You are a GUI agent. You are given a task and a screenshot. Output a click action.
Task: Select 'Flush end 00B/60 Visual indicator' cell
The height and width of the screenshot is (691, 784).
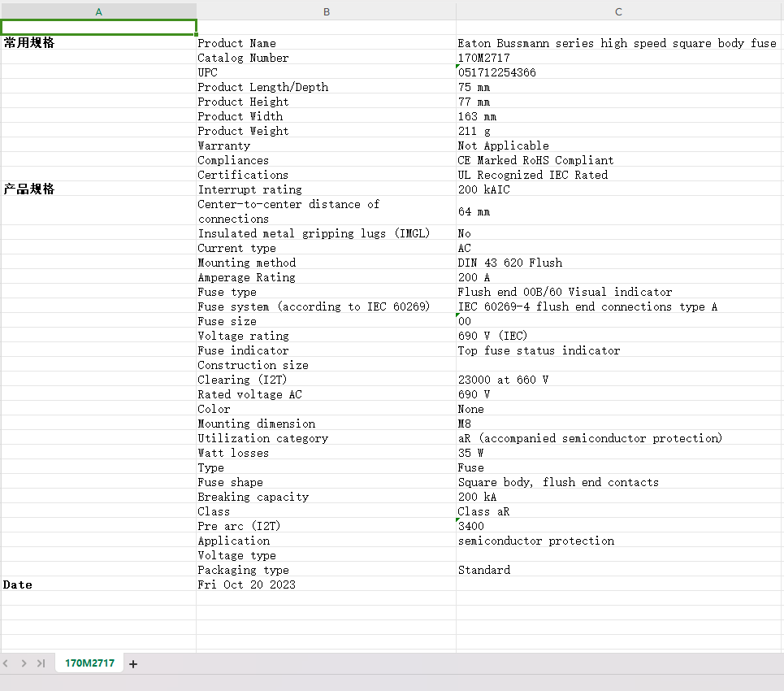(x=619, y=292)
